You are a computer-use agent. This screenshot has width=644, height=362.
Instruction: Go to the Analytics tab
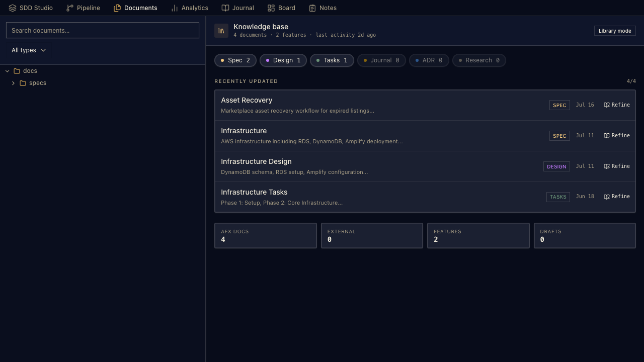(x=189, y=8)
